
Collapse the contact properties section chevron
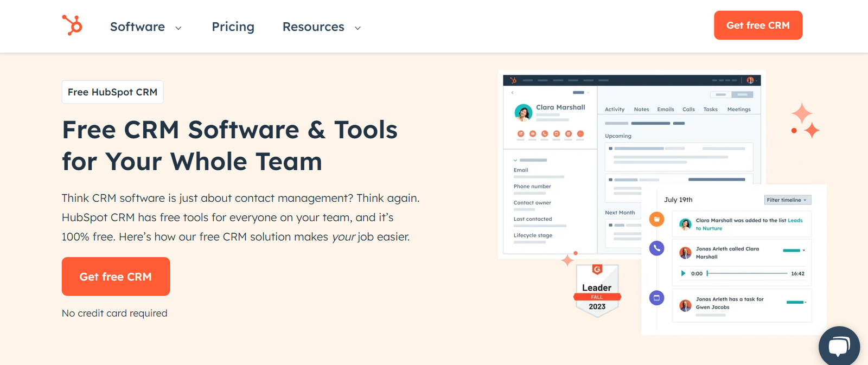click(515, 161)
